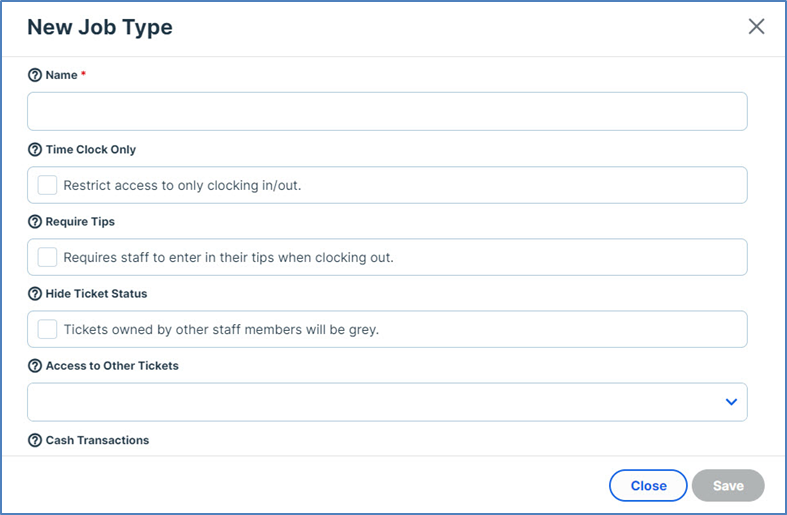Screen dimensions: 787x515
Task: Dismiss the dialog with the X icon
Action: (756, 27)
